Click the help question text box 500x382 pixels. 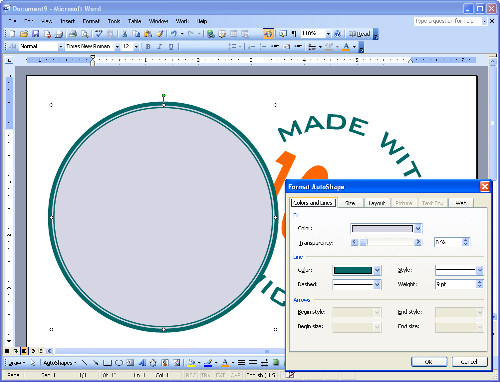pyautogui.click(x=448, y=21)
